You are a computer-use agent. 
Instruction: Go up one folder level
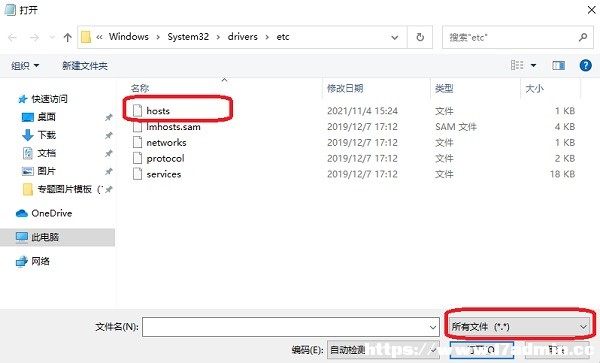click(68, 37)
